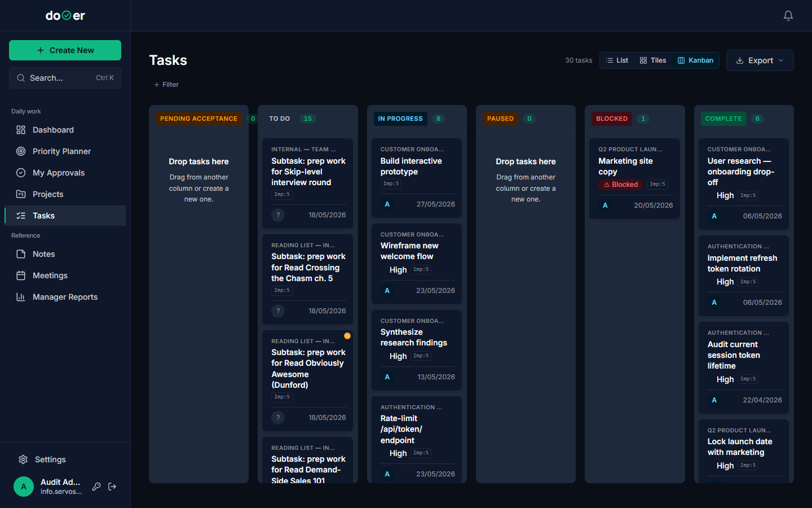
Task: Click the Create New button
Action: coord(65,50)
